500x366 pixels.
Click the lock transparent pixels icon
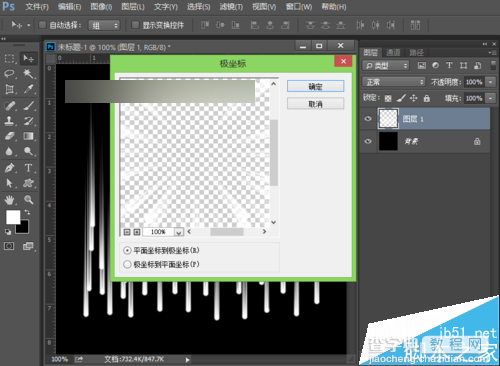coord(388,98)
